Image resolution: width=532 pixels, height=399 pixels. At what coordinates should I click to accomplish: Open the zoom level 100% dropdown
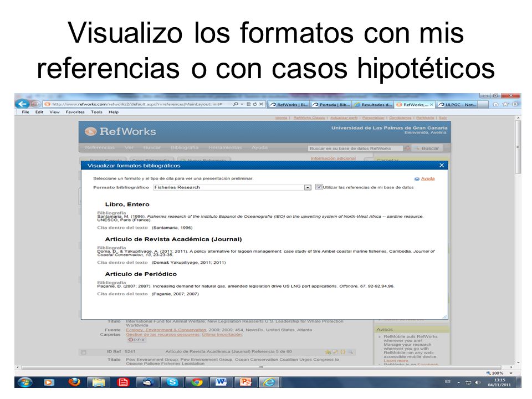pyautogui.click(x=510, y=373)
